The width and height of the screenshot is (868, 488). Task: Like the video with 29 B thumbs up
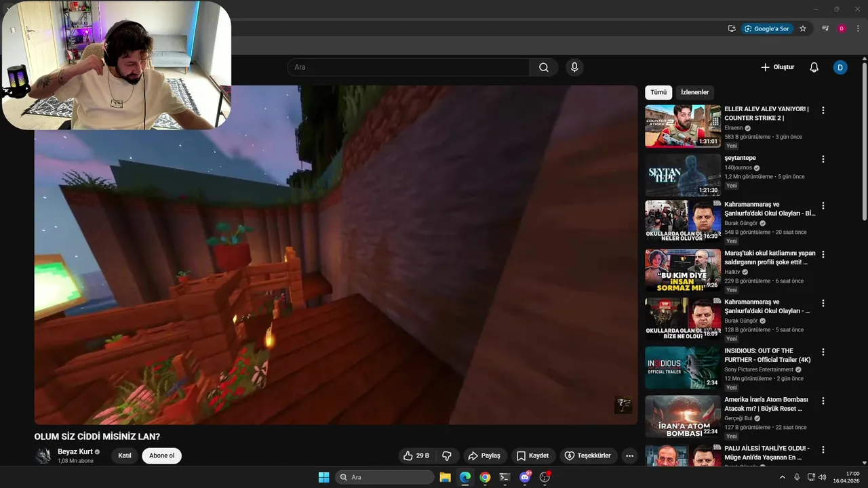416,455
